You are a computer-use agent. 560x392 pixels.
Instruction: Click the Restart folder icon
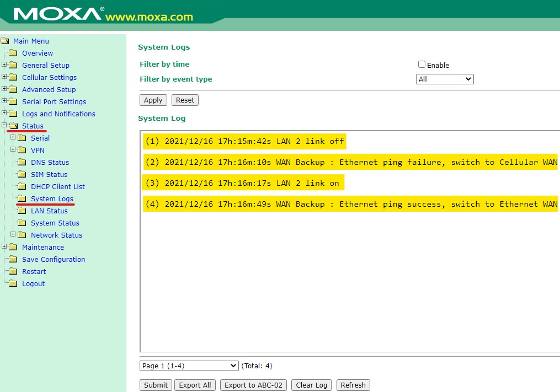[x=13, y=272]
